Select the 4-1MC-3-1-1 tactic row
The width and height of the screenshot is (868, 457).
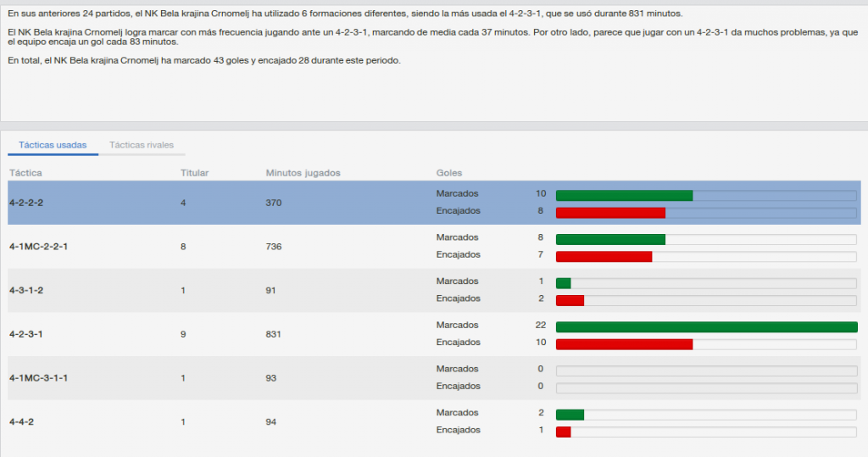(x=434, y=378)
